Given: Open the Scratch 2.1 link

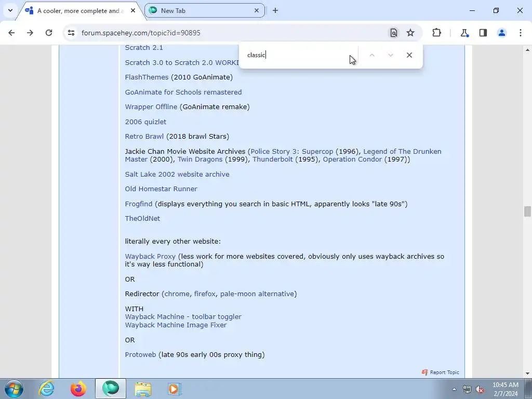Looking at the screenshot, I should point(144,47).
